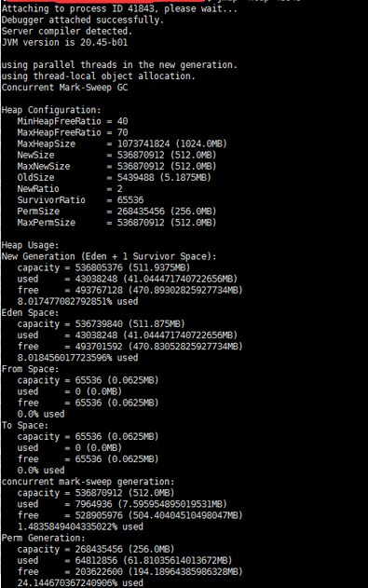Select the PermSize 268435456 value
The width and height of the screenshot is (368, 588).
[141, 212]
